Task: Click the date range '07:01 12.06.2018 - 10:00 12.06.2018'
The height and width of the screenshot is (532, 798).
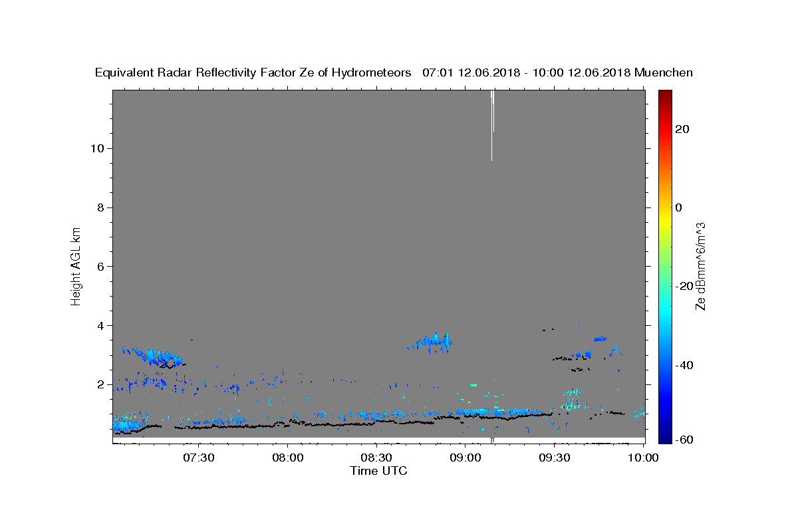Action: (x=527, y=73)
